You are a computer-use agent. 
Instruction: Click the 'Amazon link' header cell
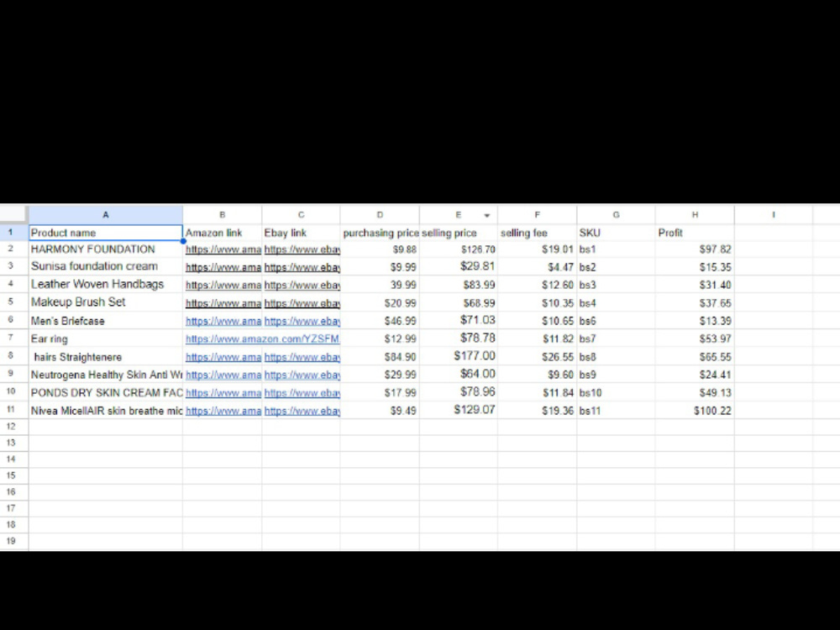223,233
